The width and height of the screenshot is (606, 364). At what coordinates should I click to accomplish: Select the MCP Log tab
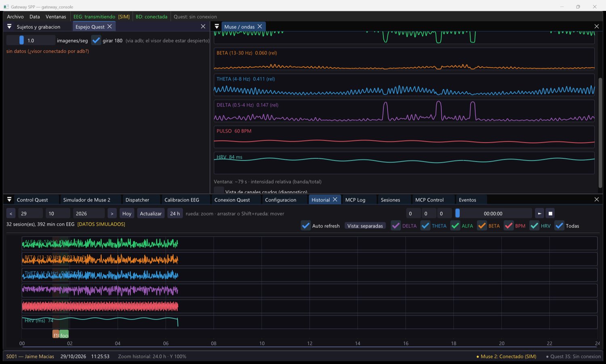355,200
